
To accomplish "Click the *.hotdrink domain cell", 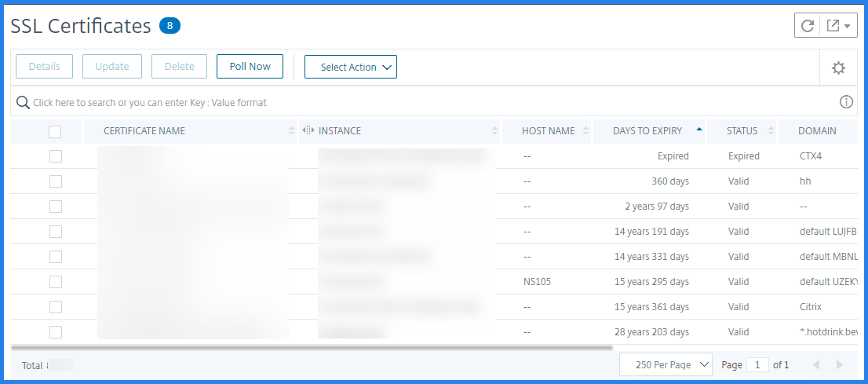I will point(828,332).
